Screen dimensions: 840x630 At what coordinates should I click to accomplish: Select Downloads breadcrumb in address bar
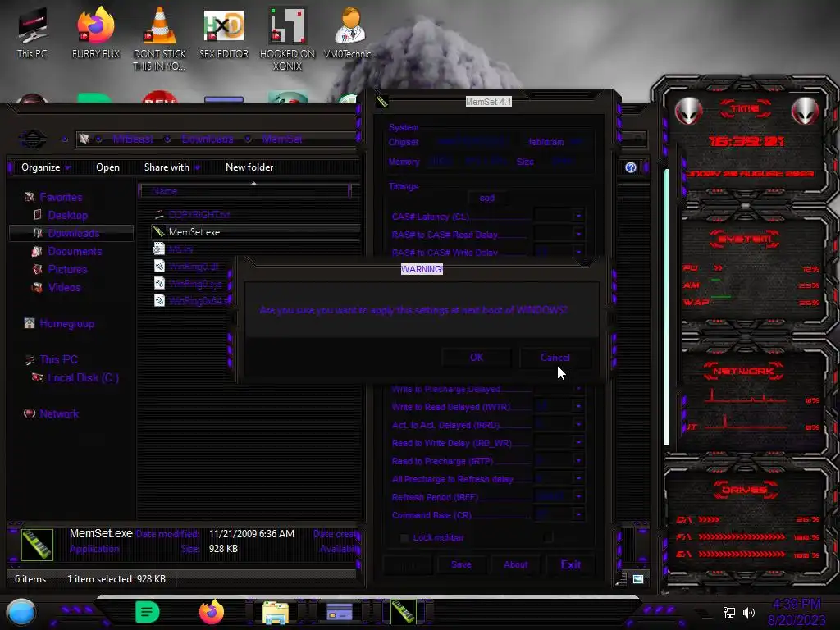coord(208,139)
